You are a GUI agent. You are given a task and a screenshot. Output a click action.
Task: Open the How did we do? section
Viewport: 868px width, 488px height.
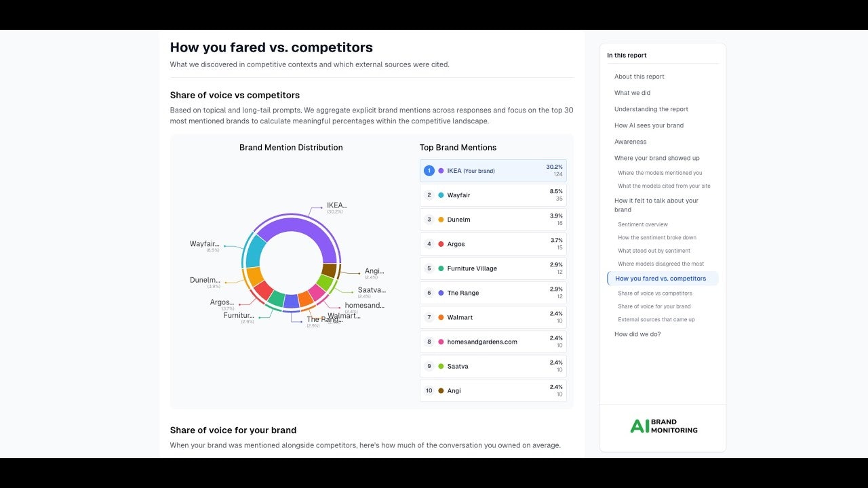tap(637, 333)
